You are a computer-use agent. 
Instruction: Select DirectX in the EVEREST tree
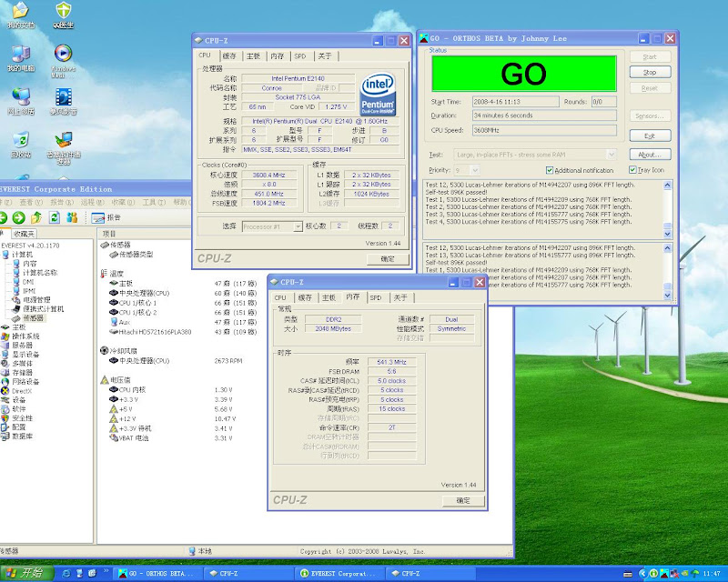20,390
